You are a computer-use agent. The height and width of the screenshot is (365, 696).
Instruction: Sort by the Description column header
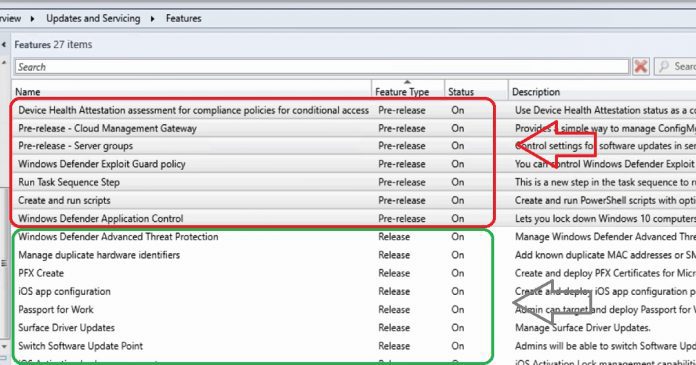coord(602,91)
